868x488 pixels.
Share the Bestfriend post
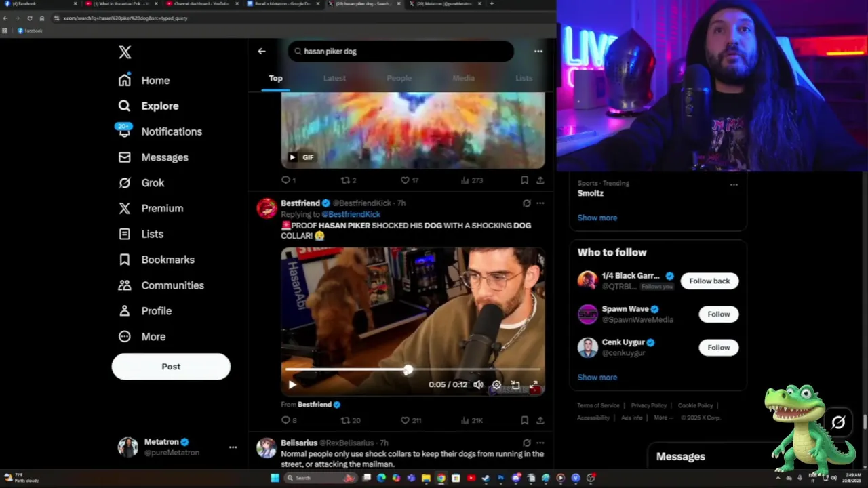[x=540, y=420]
